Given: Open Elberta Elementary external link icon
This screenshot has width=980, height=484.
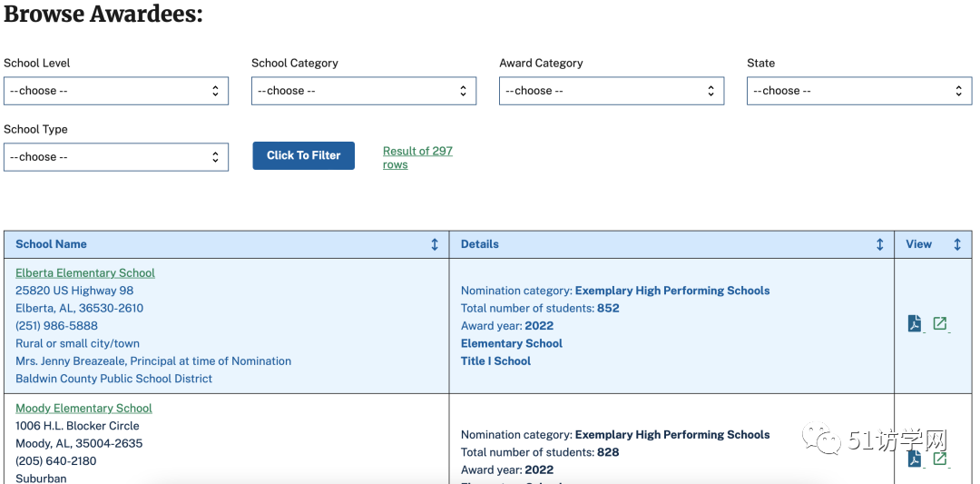Looking at the screenshot, I should pos(939,323).
